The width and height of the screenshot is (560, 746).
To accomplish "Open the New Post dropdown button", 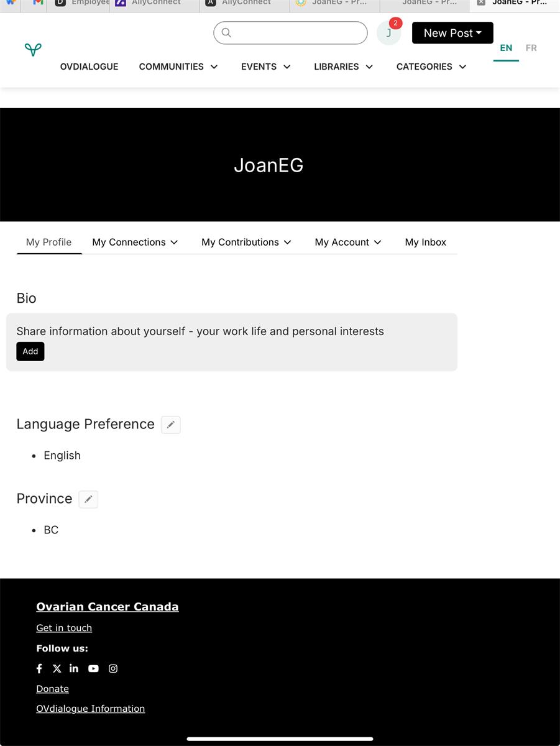I will coord(452,33).
